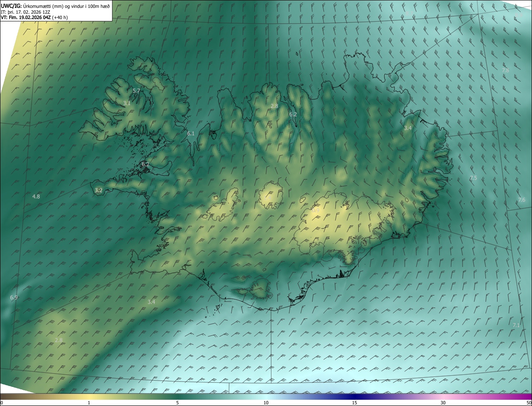Click the 7.5 value label

(473, 178)
